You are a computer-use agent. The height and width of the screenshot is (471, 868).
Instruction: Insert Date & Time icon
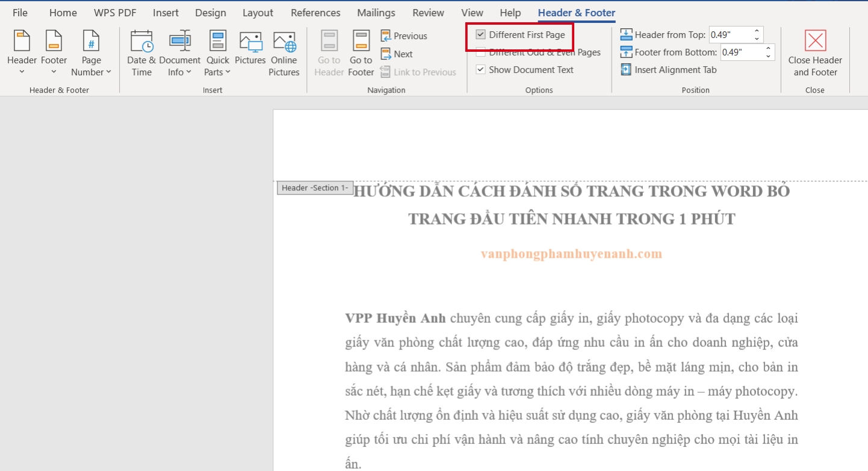click(141, 40)
